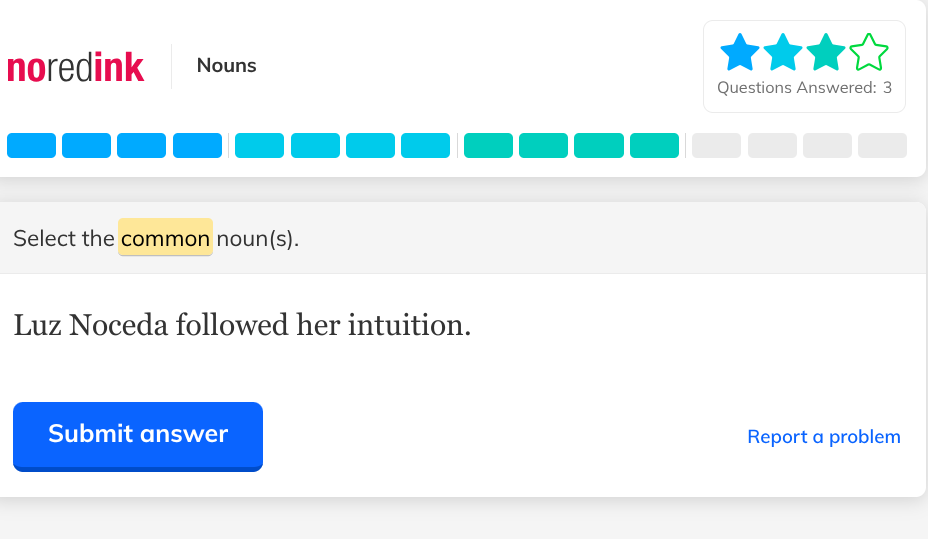This screenshot has height=539, width=928.
Task: Select the word "Luz" in the sentence
Action: pos(37,325)
